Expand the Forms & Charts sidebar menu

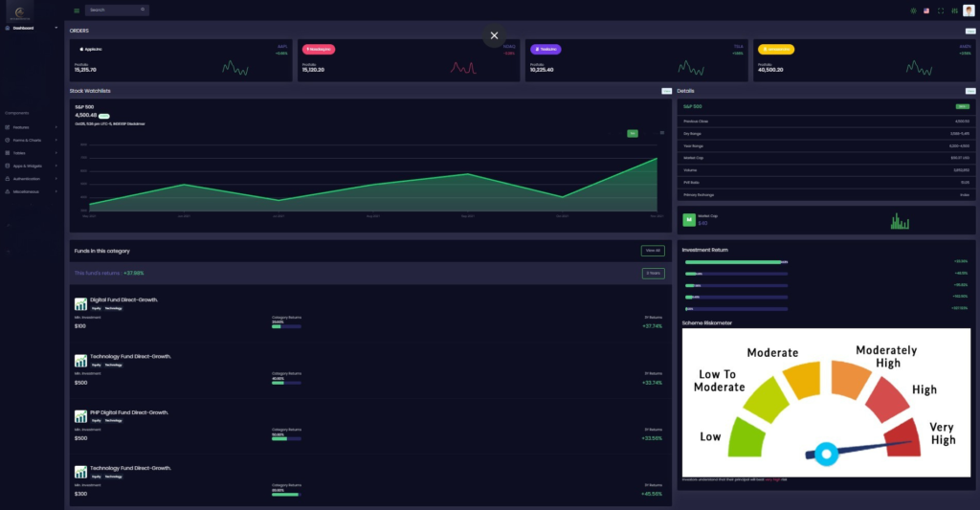point(33,140)
